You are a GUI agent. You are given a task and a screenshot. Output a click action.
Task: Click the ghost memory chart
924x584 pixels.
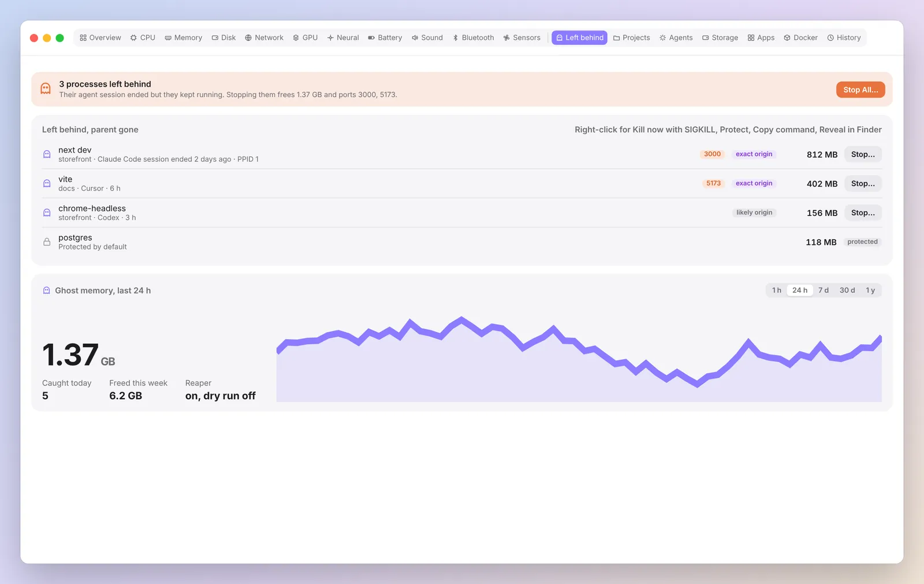(x=579, y=359)
